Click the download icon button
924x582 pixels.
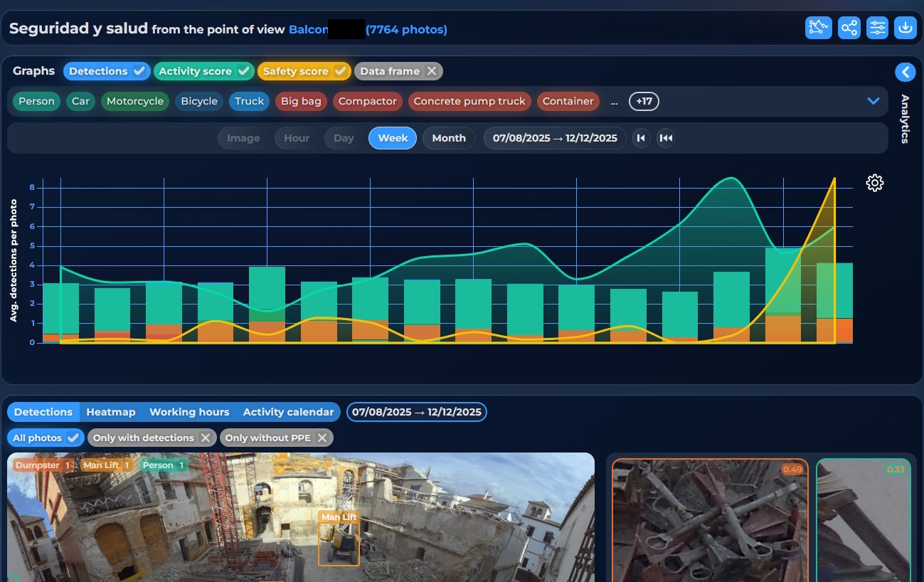[x=906, y=28]
